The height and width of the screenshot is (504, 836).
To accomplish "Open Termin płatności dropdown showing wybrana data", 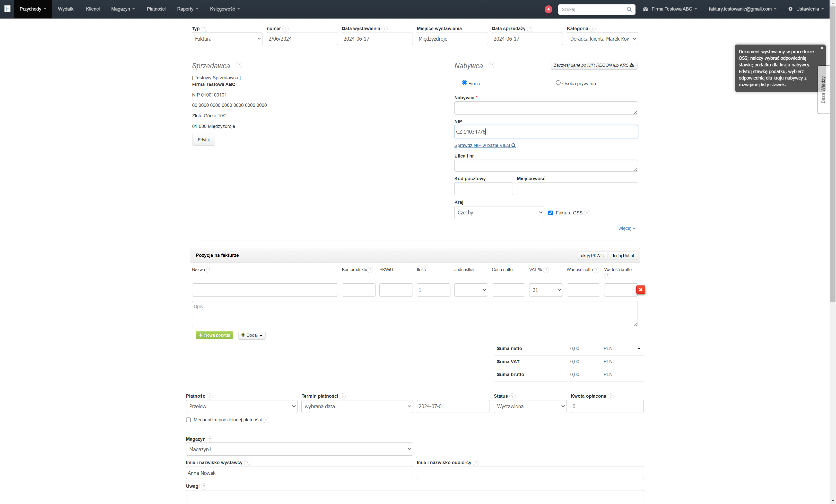I will tap(357, 406).
